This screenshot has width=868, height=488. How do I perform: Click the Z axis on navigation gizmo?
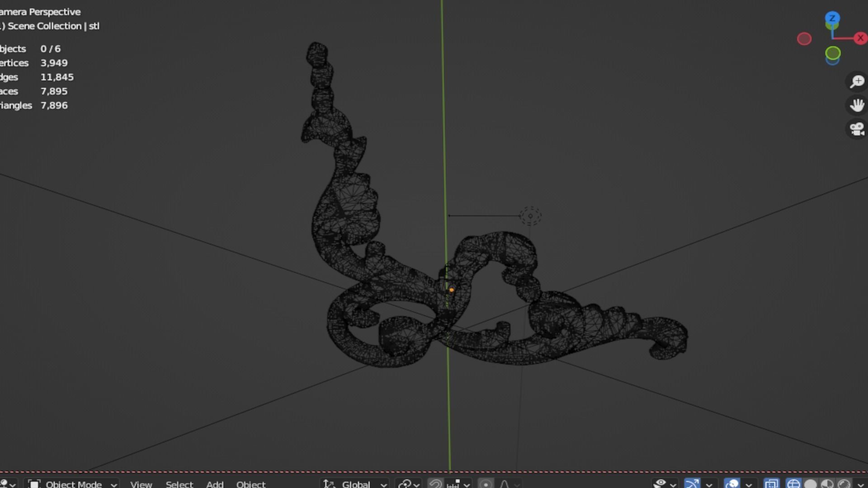point(832,19)
